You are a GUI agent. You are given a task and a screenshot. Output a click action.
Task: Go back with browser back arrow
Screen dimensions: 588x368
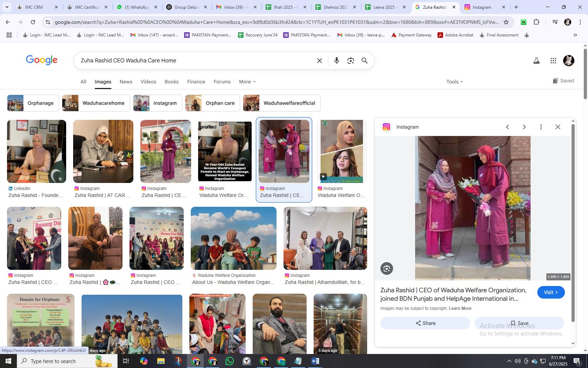[8, 22]
